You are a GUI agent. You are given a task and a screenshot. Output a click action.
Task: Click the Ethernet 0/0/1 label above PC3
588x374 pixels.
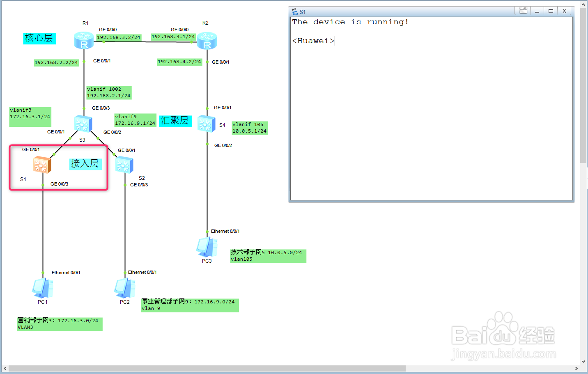click(225, 232)
